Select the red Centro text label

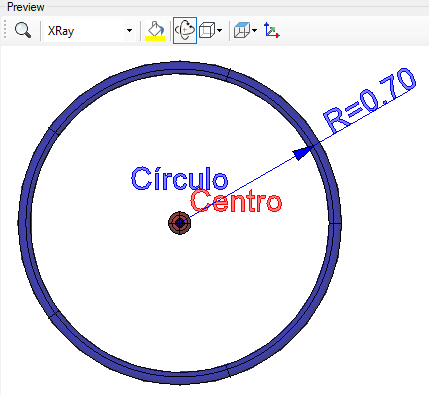pos(236,201)
